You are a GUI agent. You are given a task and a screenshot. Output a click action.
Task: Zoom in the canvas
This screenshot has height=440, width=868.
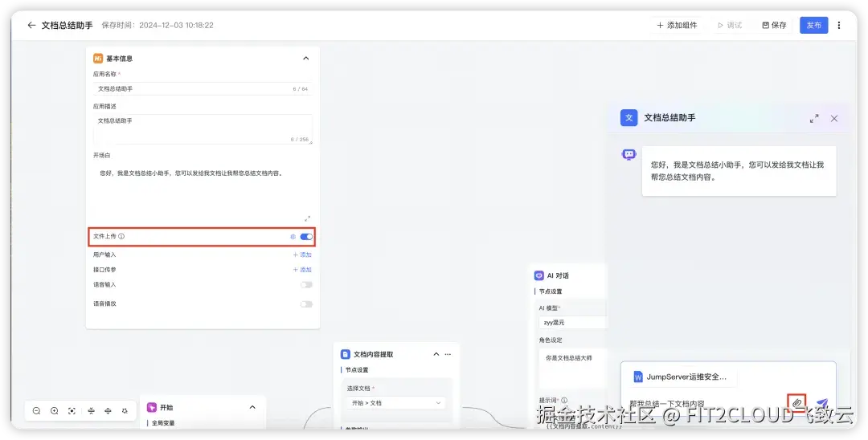pyautogui.click(x=55, y=411)
